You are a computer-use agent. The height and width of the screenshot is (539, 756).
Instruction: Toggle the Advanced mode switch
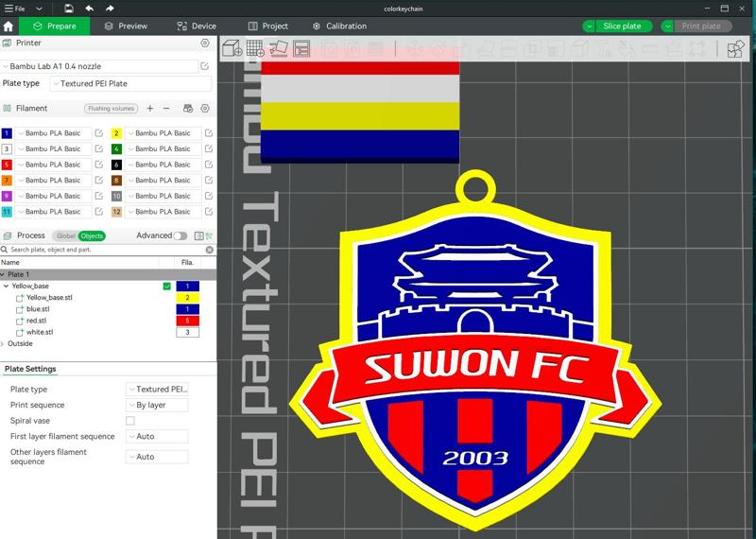(180, 236)
